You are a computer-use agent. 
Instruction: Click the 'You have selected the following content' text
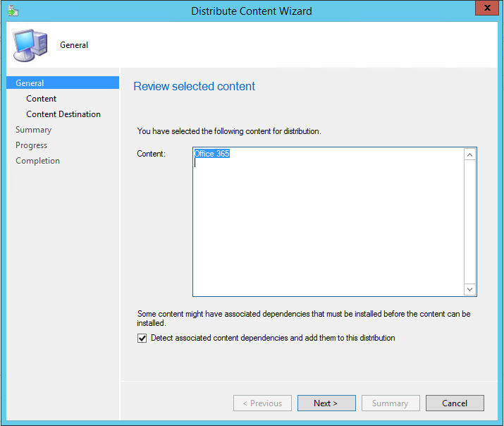coord(229,131)
